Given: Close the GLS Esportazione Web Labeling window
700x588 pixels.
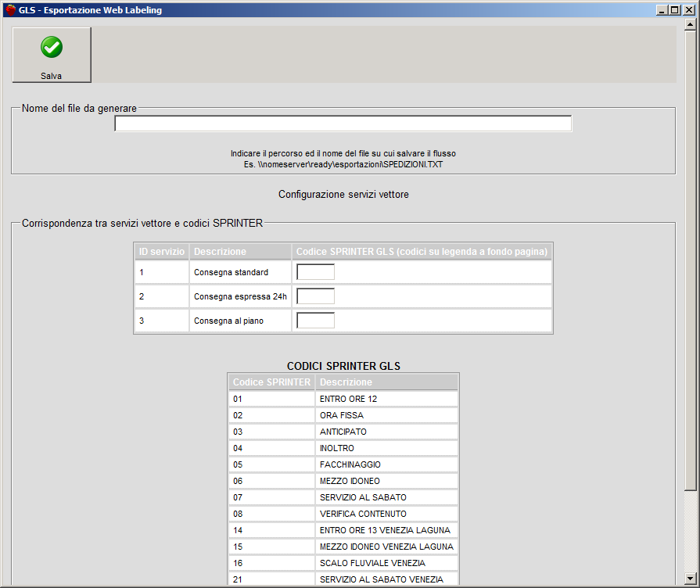Looking at the screenshot, I should pos(688,9).
